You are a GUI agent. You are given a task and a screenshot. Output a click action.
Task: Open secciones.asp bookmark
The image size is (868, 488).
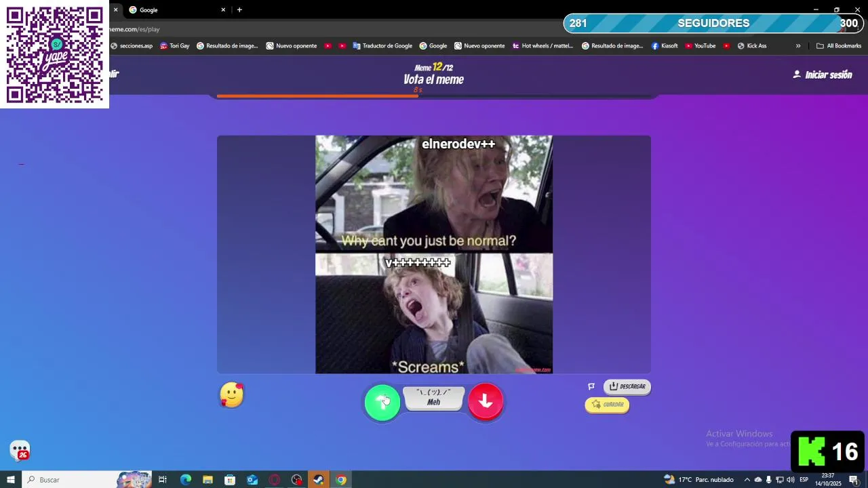[132, 46]
